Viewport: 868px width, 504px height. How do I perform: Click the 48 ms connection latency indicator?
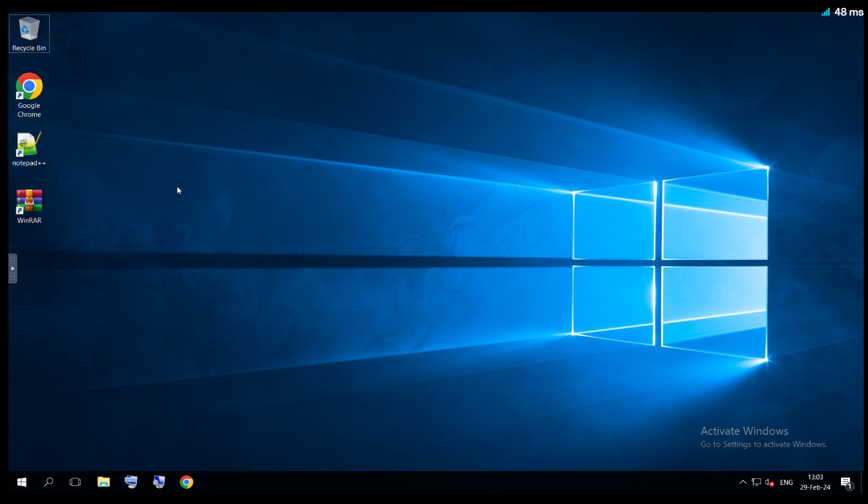coord(843,12)
